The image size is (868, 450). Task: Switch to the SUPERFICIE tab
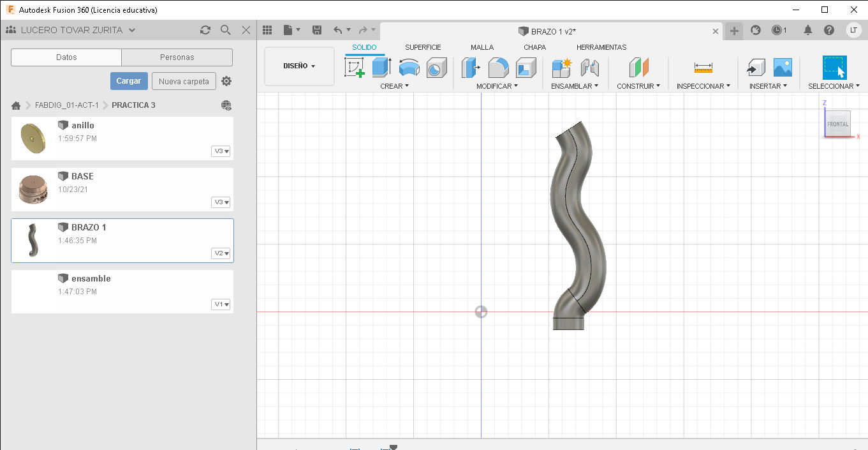point(423,47)
